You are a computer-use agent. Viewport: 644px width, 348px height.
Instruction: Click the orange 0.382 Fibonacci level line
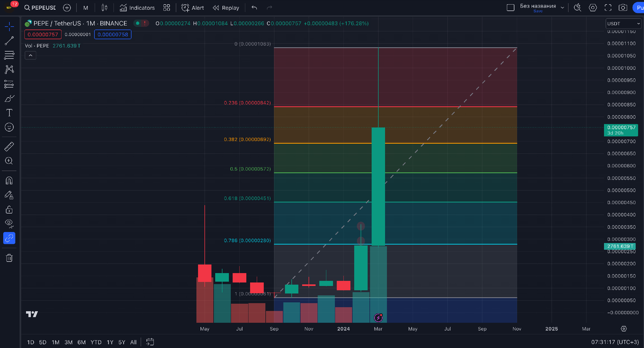pos(396,143)
